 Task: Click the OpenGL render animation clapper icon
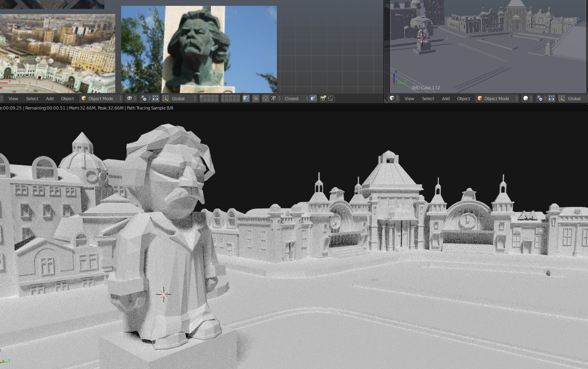click(331, 99)
